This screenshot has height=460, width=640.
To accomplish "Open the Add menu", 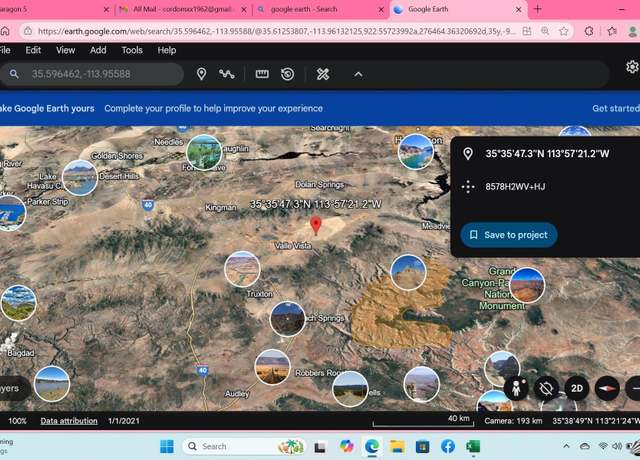I will click(98, 50).
